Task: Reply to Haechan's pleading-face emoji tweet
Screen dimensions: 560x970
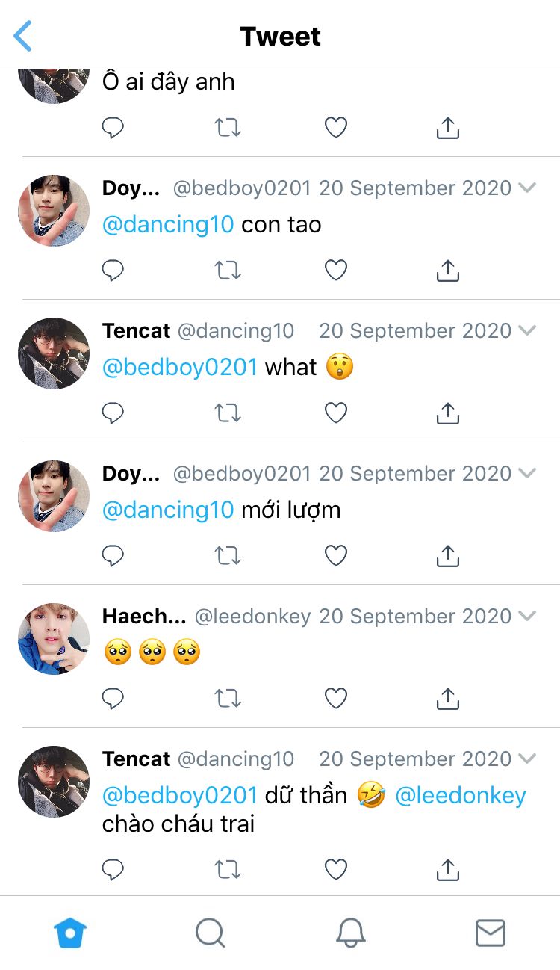Action: point(113,699)
